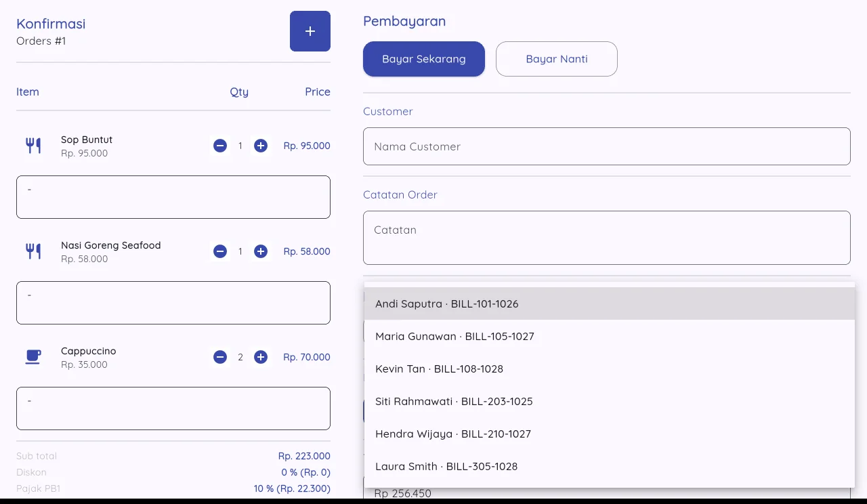Select the Bayar Sekarang payment option
The image size is (867, 504).
tap(424, 59)
